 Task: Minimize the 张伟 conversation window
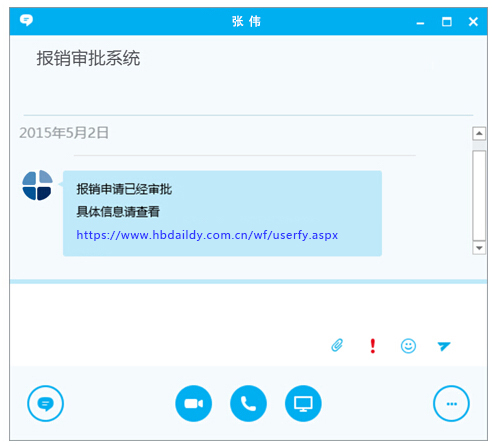click(420, 23)
